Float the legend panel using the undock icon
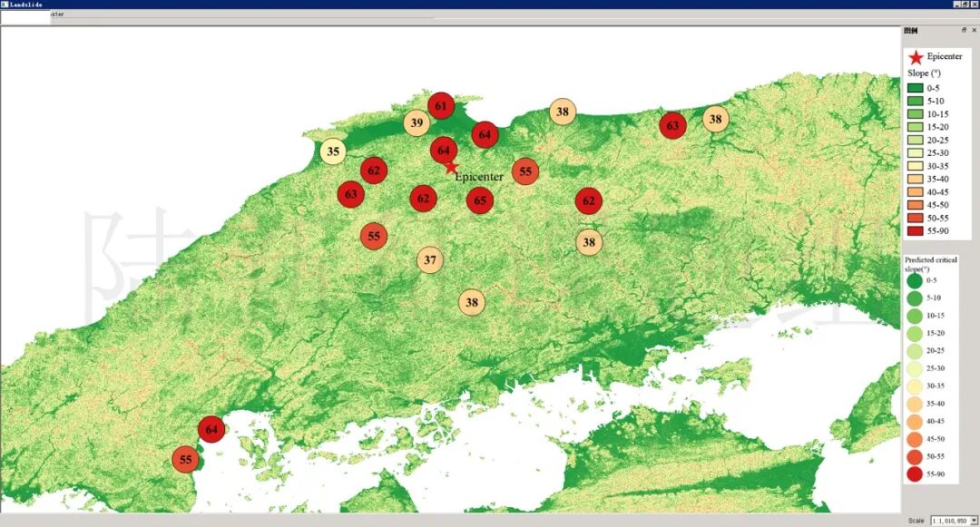980x527 pixels. point(965,30)
